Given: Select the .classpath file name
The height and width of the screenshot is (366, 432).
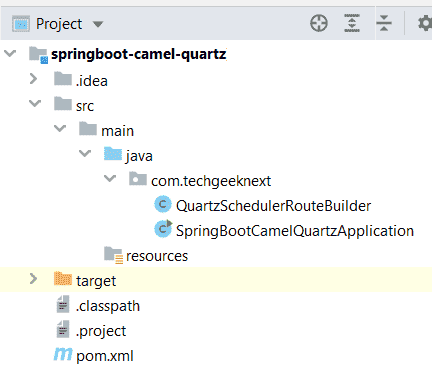Looking at the screenshot, I should pyautogui.click(x=108, y=306).
